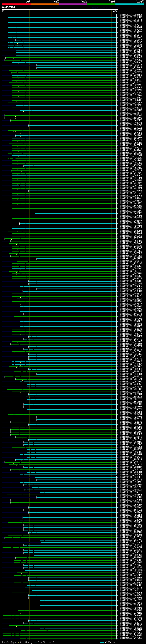Click the green alignment bar for UniRef100_O64447
The image size is (146, 644).
pyautogui.click(x=61, y=58)
